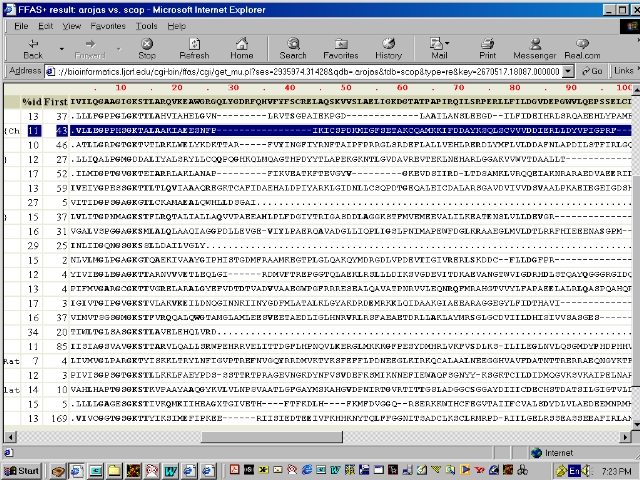Open the Address bar URL dropdown

571,71
